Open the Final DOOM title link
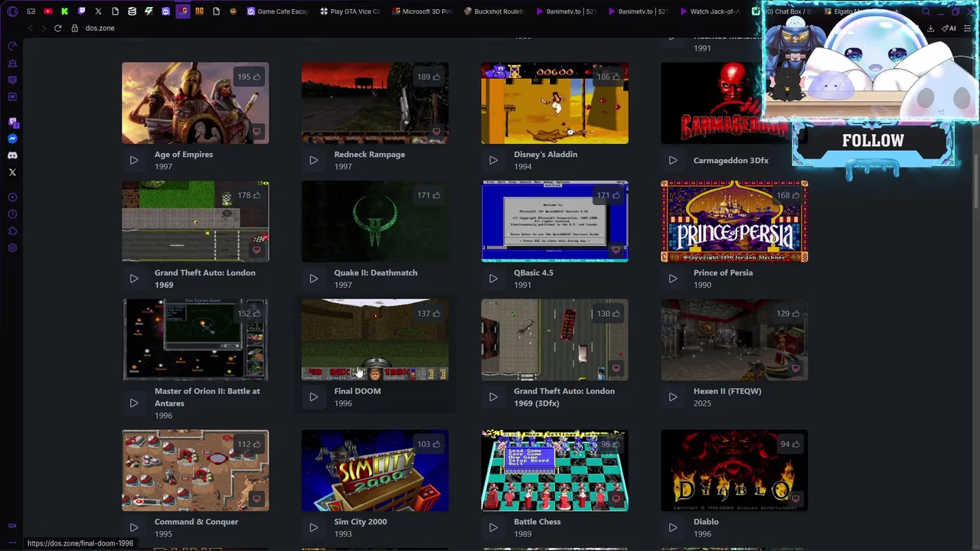 [x=357, y=391]
